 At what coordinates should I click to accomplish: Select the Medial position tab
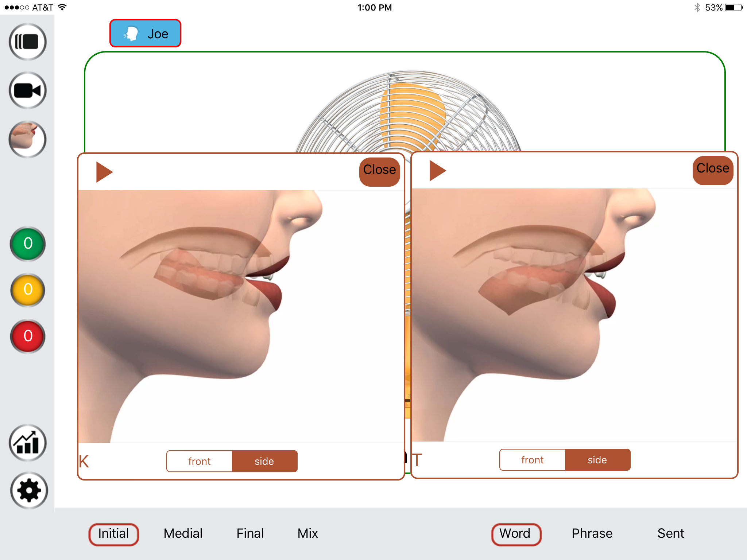click(x=183, y=533)
